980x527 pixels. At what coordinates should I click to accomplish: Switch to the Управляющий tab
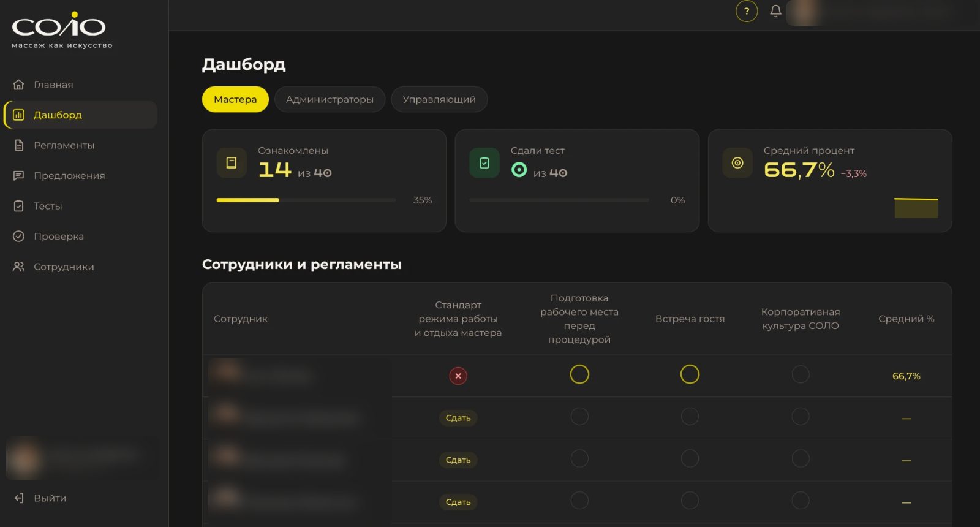click(x=439, y=99)
